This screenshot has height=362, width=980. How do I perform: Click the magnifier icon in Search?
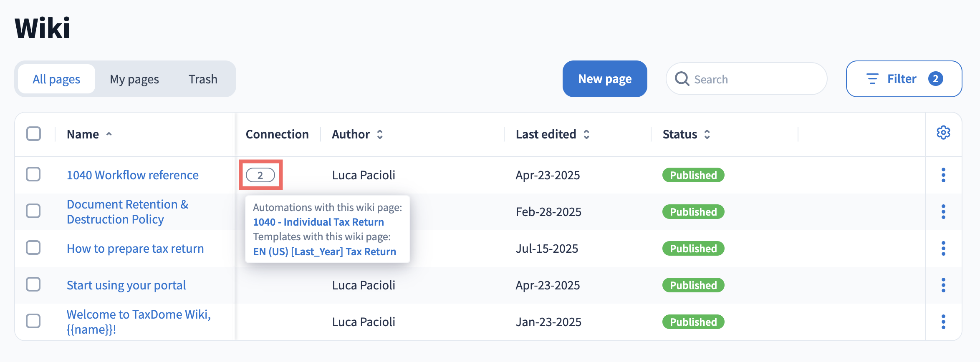click(682, 79)
